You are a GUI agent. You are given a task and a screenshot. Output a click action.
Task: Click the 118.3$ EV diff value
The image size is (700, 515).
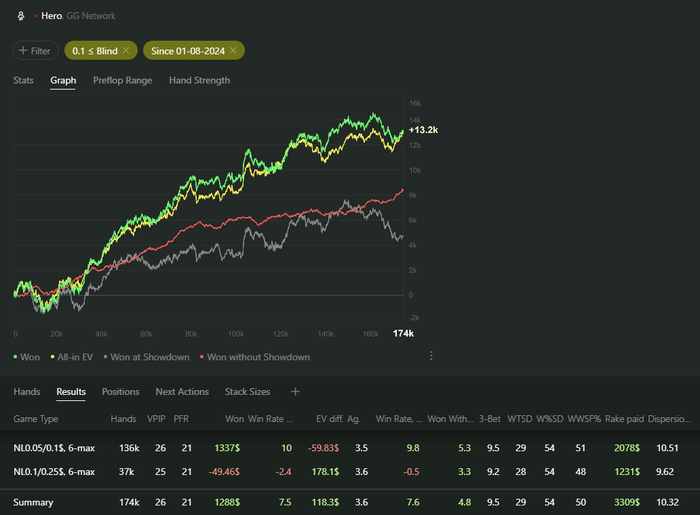pos(325,502)
